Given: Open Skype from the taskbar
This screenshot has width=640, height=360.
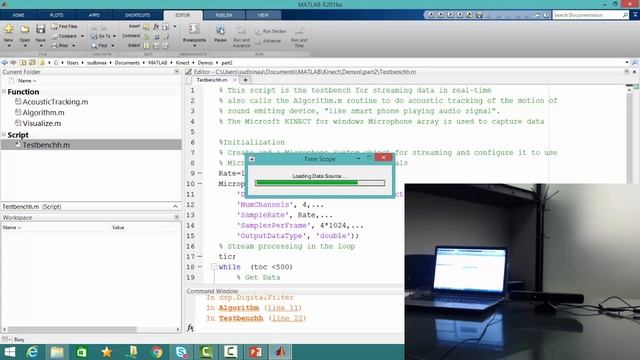Looking at the screenshot, I should (x=182, y=352).
